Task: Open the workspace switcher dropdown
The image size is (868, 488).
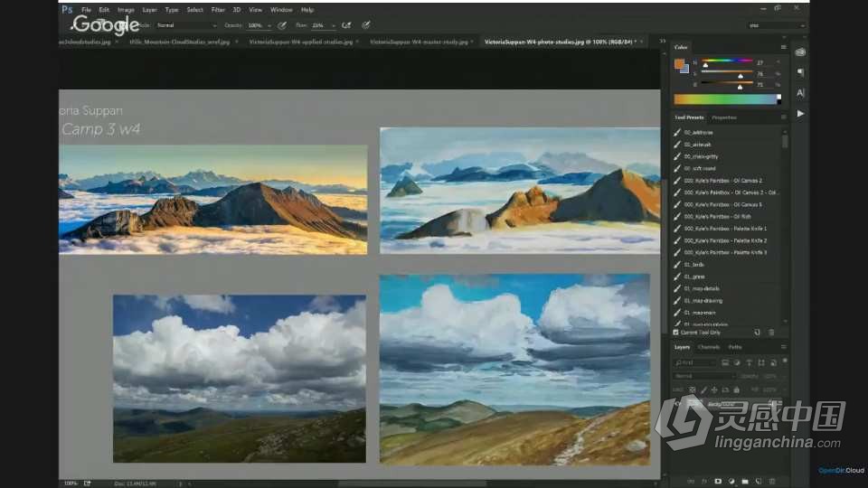Action: pos(776,25)
